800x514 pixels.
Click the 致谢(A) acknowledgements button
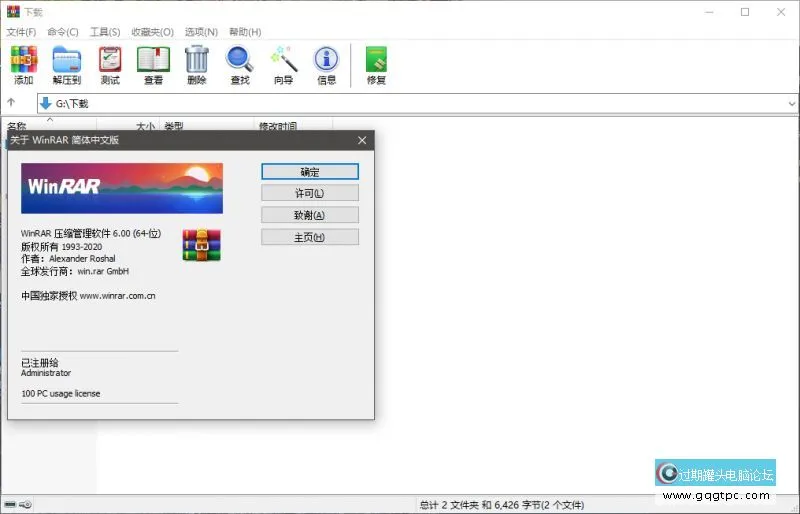(x=309, y=215)
